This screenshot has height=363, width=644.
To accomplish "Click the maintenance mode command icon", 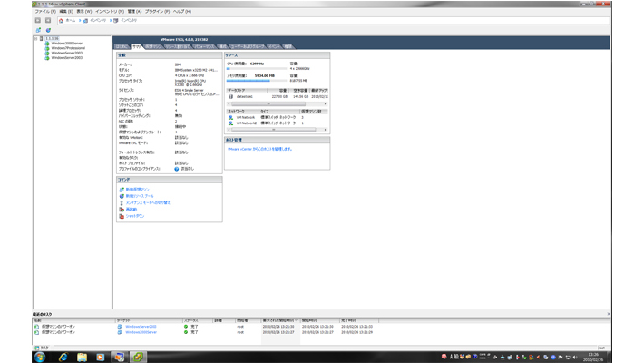I will [x=122, y=202].
